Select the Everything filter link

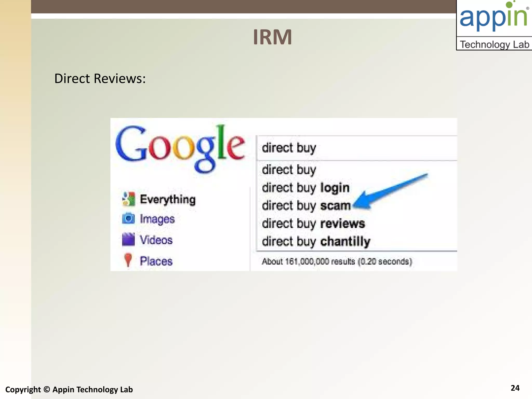[168, 199]
